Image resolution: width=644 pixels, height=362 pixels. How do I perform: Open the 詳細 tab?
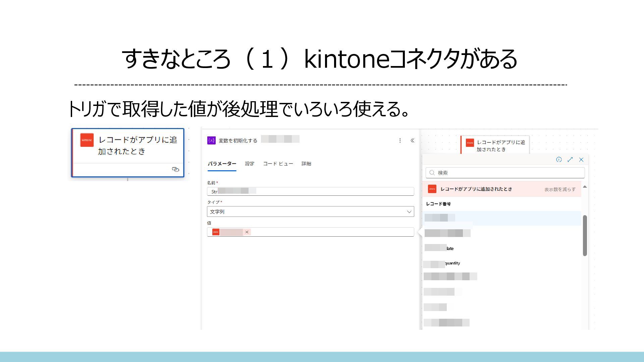coord(306,164)
